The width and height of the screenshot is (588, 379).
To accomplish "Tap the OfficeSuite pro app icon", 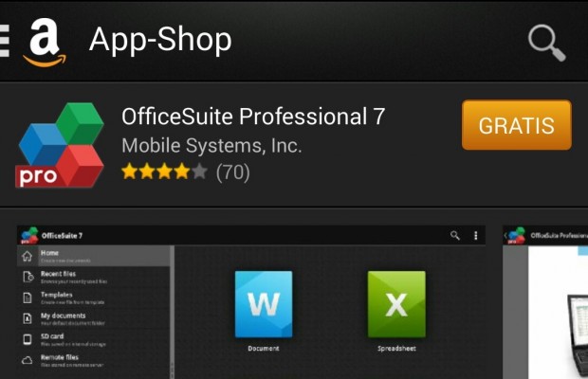I will pos(60,145).
